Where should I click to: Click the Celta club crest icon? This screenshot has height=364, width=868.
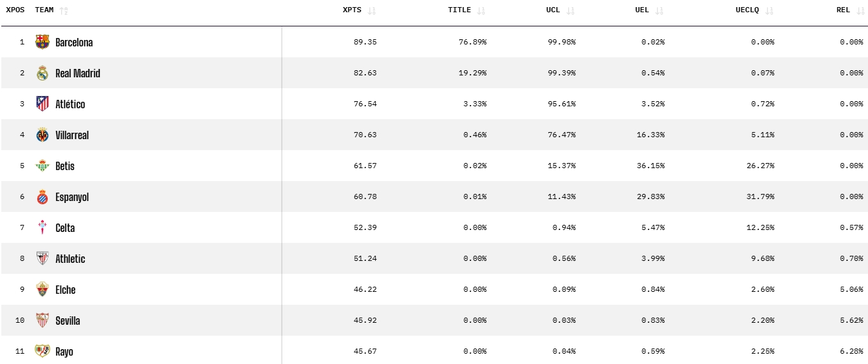tap(42, 227)
